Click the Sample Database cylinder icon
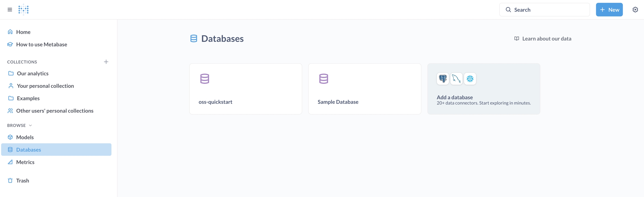The width and height of the screenshot is (644, 197). [x=323, y=79]
